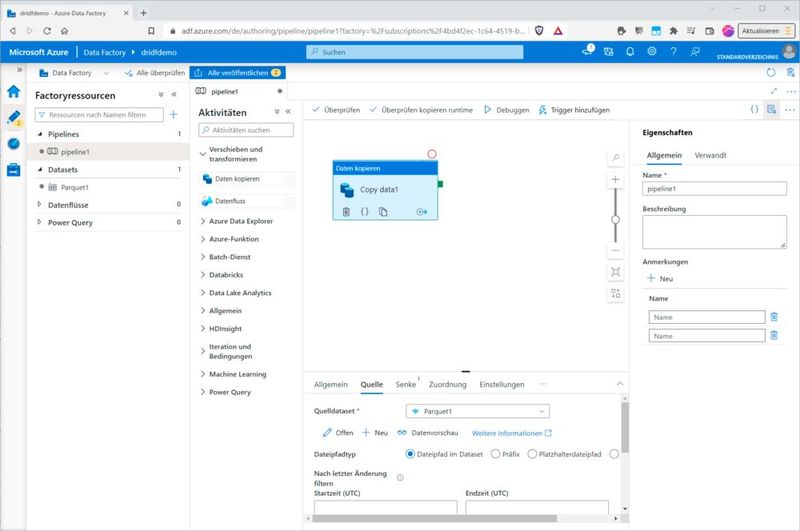Open pipeline code view braces icon
This screenshot has height=531, width=800.
click(754, 109)
